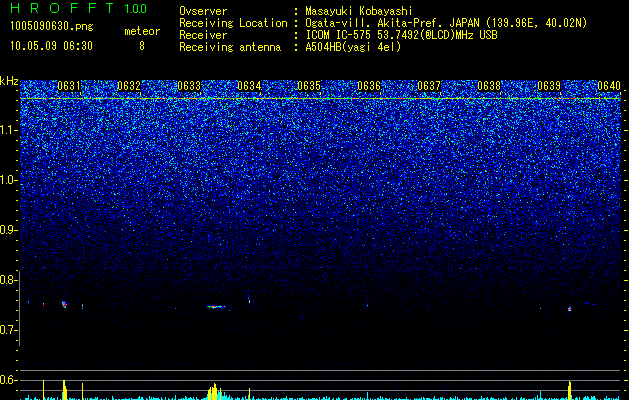
Task: Click the 1.1 frequency axis label
Action: [x=9, y=130]
